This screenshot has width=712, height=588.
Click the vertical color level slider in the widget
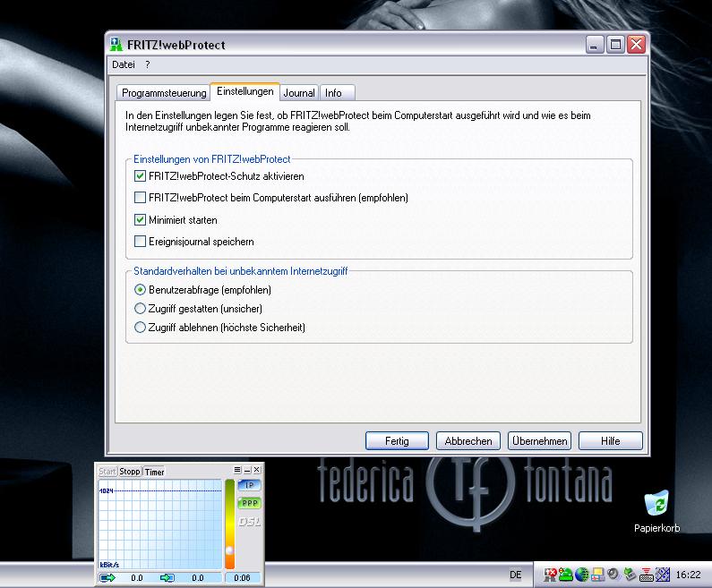(230, 524)
